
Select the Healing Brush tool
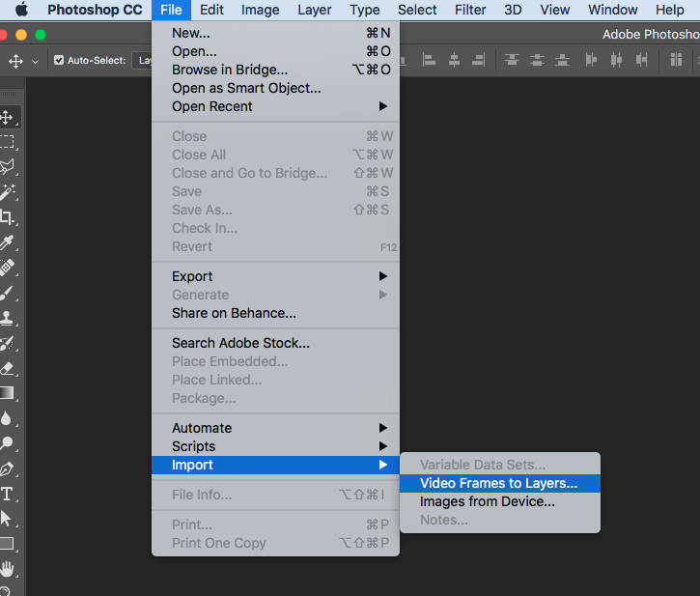[x=7, y=268]
